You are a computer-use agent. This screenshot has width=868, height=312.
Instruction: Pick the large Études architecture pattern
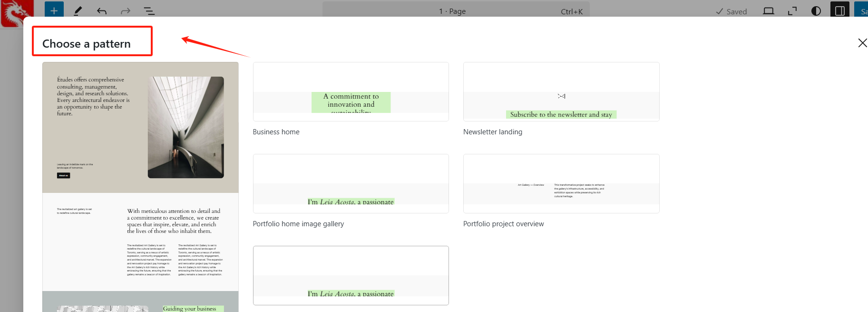140,186
